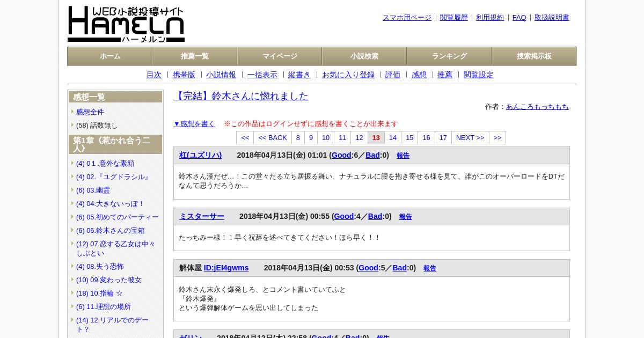644x338 pixels.
Task: Open the ランキング tab
Action: (449, 56)
